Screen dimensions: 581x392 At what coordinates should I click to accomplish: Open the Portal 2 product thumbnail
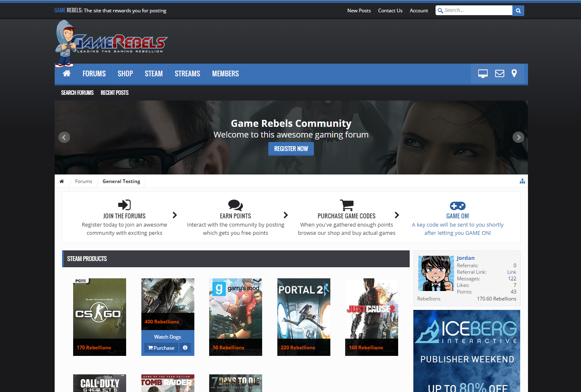[x=304, y=317]
